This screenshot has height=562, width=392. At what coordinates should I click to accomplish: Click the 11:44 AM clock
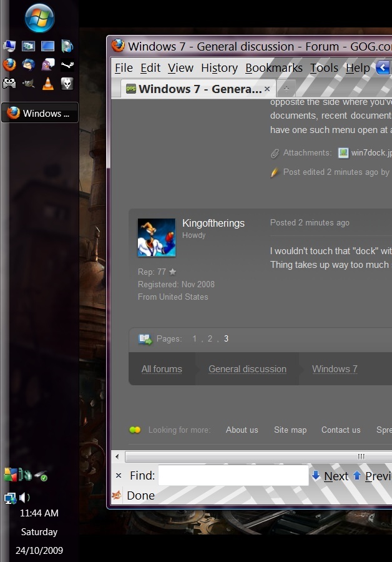(x=39, y=513)
